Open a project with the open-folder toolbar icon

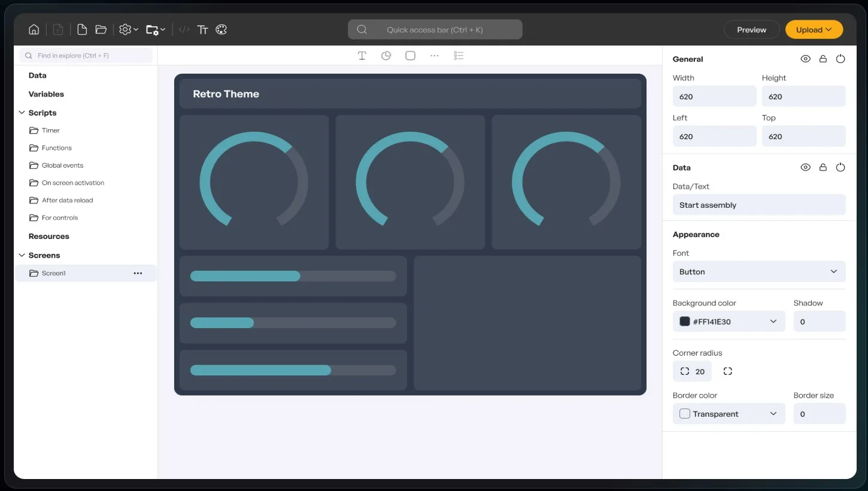point(101,29)
